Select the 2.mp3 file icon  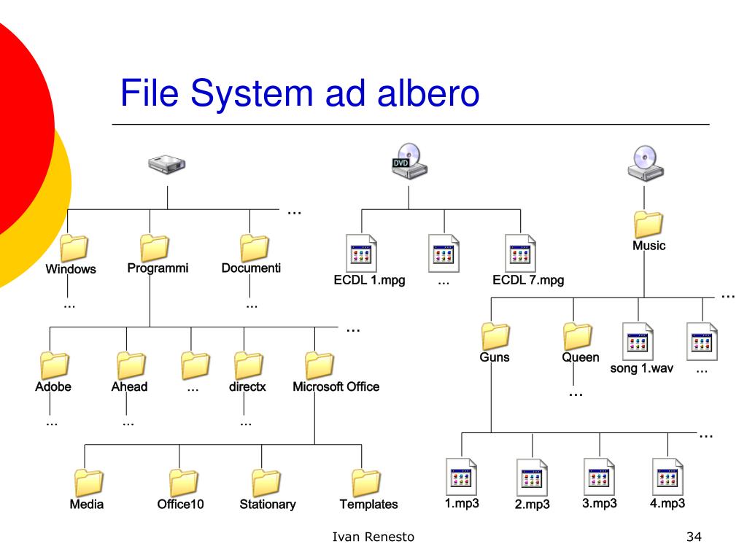click(532, 478)
